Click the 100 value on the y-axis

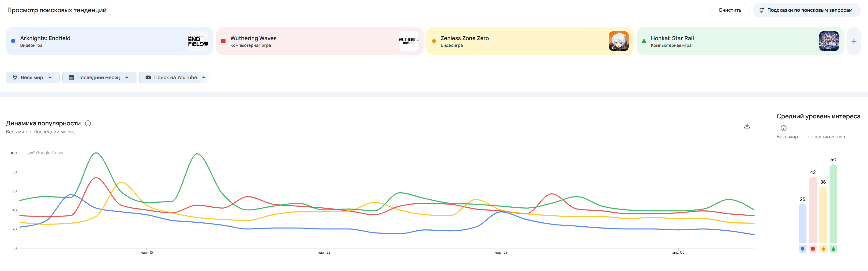pos(14,153)
